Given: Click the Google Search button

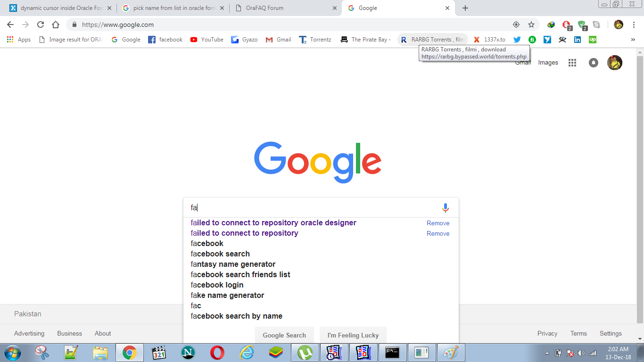Looking at the screenshot, I should (x=284, y=335).
